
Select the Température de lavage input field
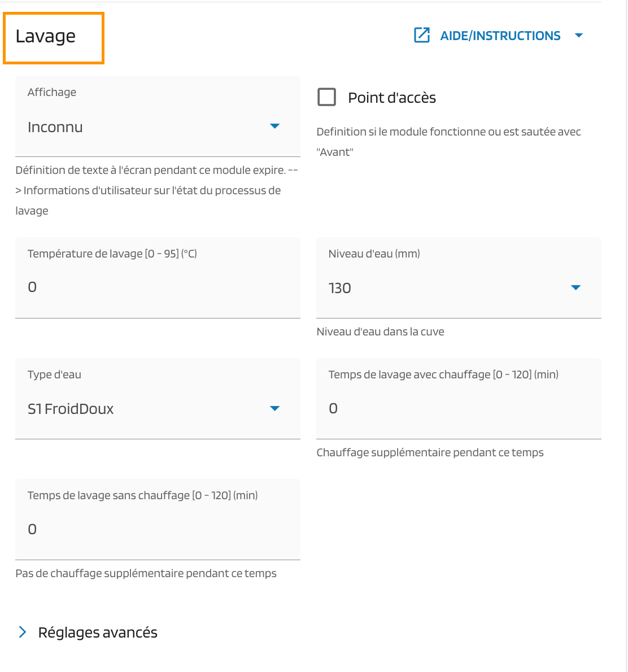[158, 286]
